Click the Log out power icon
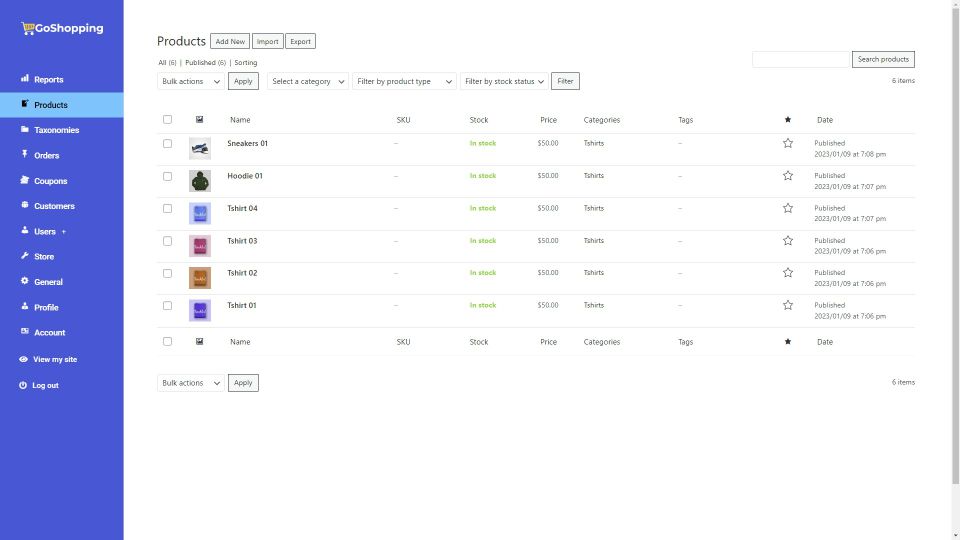Viewport: 960px width, 540px height. [x=23, y=385]
